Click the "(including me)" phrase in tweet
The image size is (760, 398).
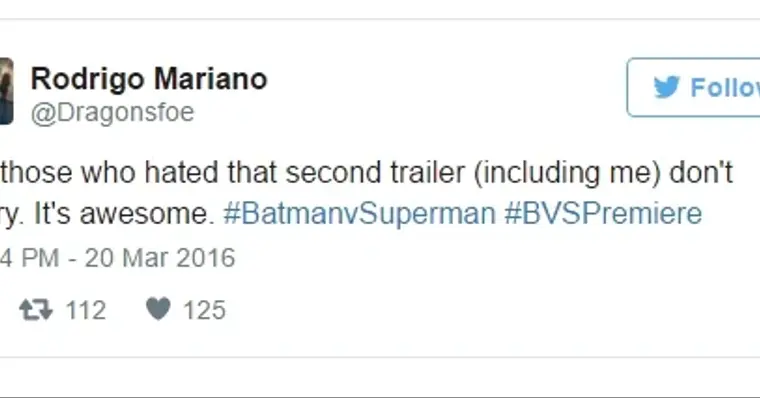[x=567, y=174]
